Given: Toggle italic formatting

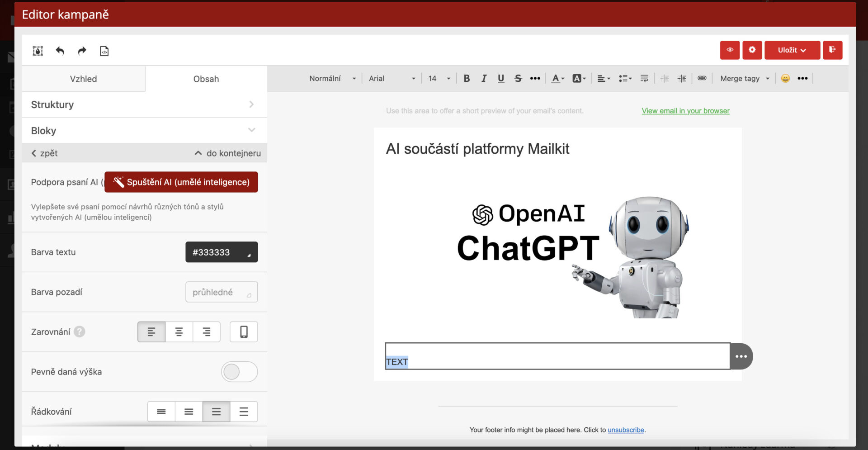Looking at the screenshot, I should point(484,79).
